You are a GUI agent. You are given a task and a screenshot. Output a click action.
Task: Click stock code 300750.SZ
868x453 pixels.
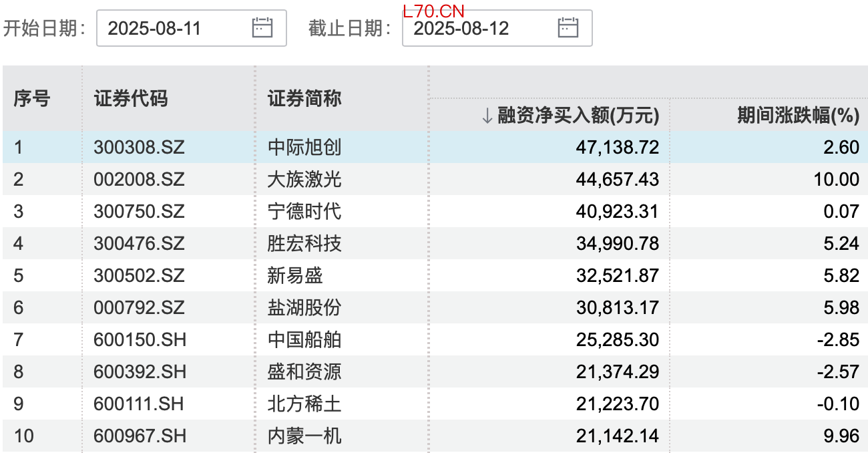[139, 211]
